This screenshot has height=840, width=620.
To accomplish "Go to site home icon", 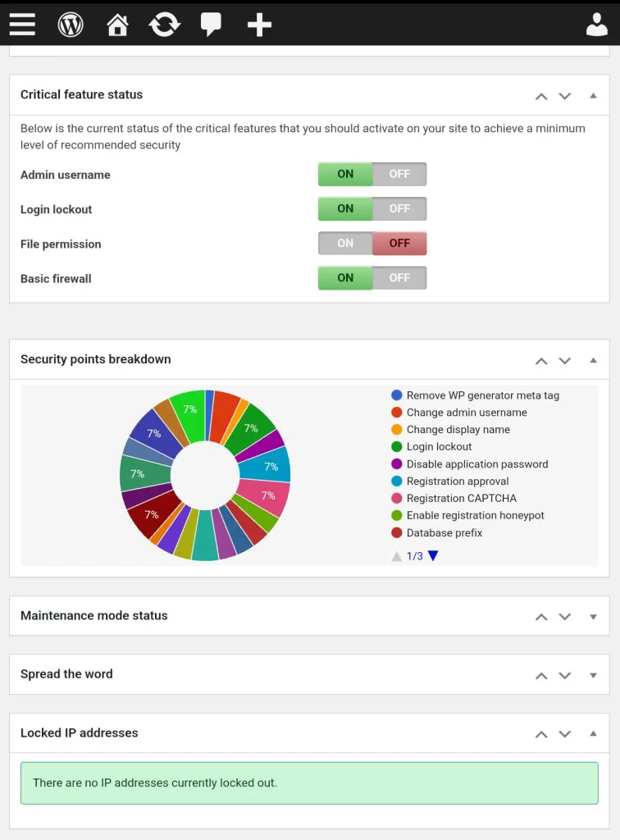I will (x=117, y=25).
